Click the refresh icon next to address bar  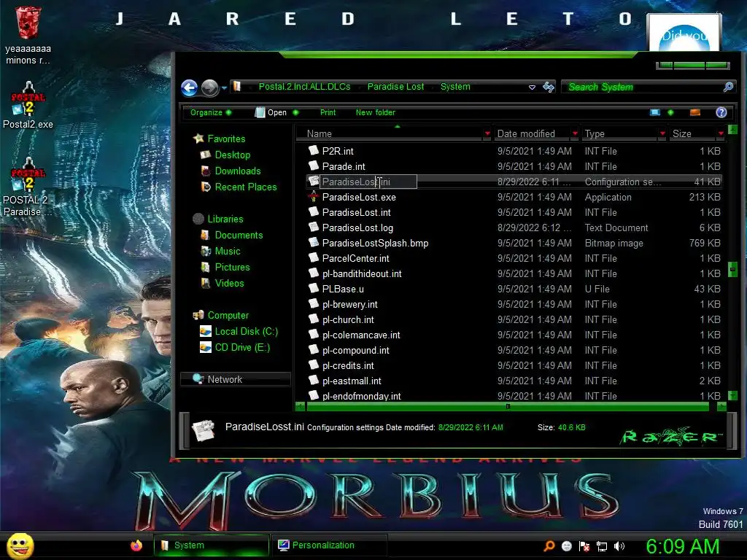[549, 87]
